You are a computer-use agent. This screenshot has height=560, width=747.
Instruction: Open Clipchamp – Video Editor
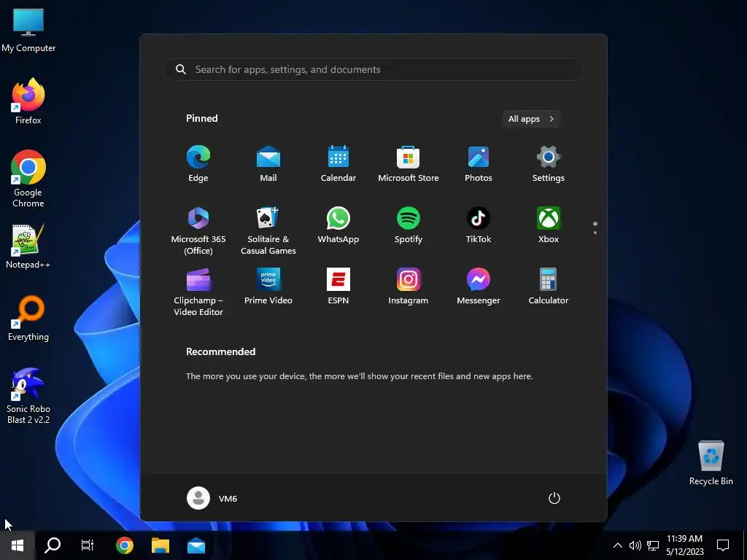coord(198,292)
